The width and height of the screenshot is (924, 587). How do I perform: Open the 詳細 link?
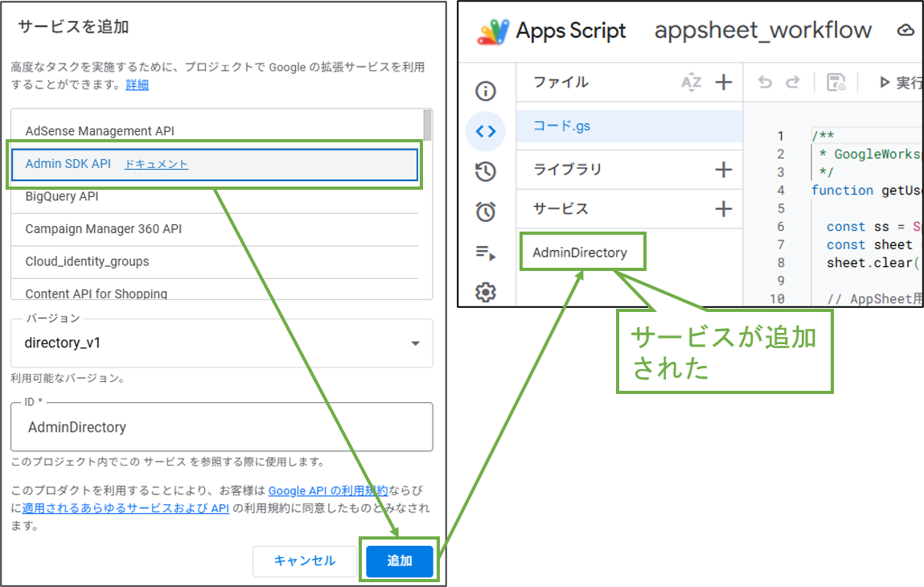coord(137,85)
